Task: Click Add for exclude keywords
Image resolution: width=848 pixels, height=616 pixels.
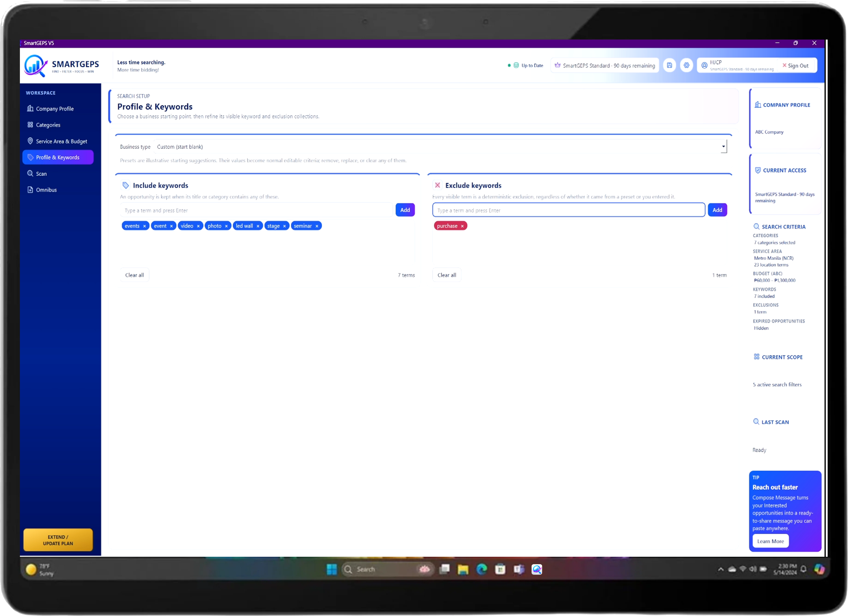Action: [x=717, y=210]
